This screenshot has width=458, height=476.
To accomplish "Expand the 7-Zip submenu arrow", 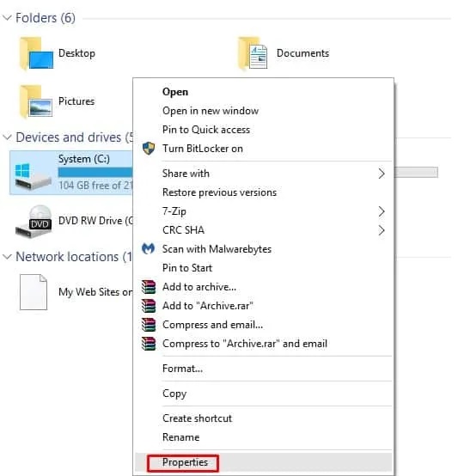I will pos(382,211).
